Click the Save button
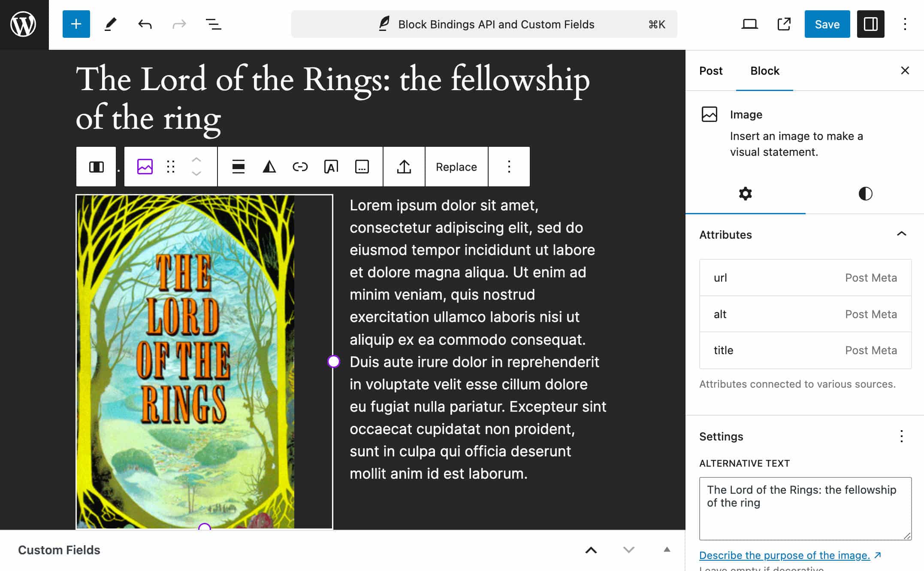The image size is (924, 571). point(827,24)
